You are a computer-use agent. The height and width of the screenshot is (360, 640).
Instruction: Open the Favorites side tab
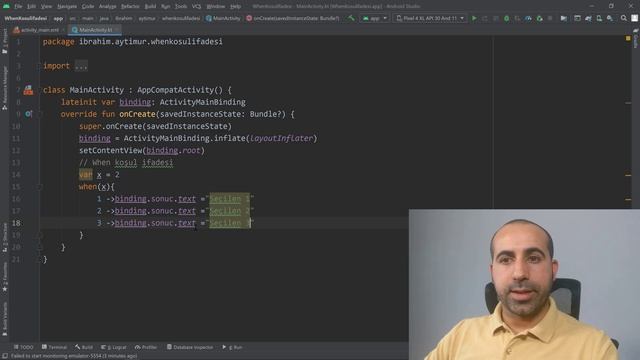point(5,277)
